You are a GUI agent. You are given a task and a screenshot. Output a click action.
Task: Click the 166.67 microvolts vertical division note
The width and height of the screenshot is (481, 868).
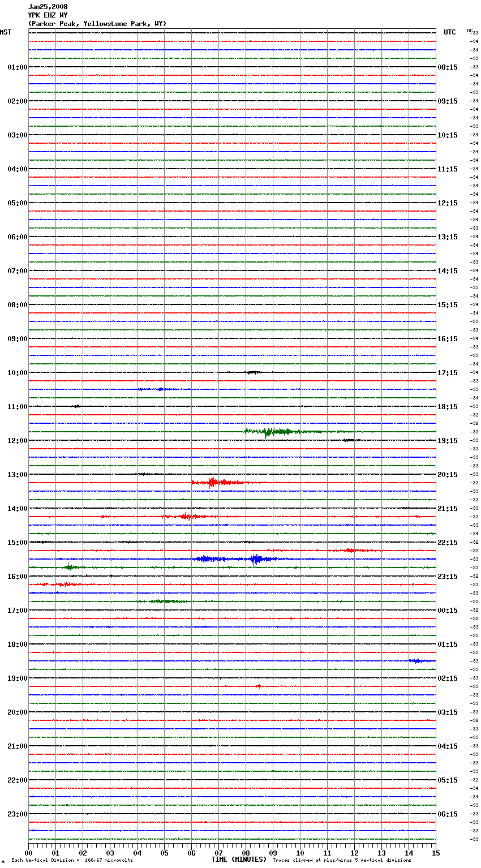[72, 860]
